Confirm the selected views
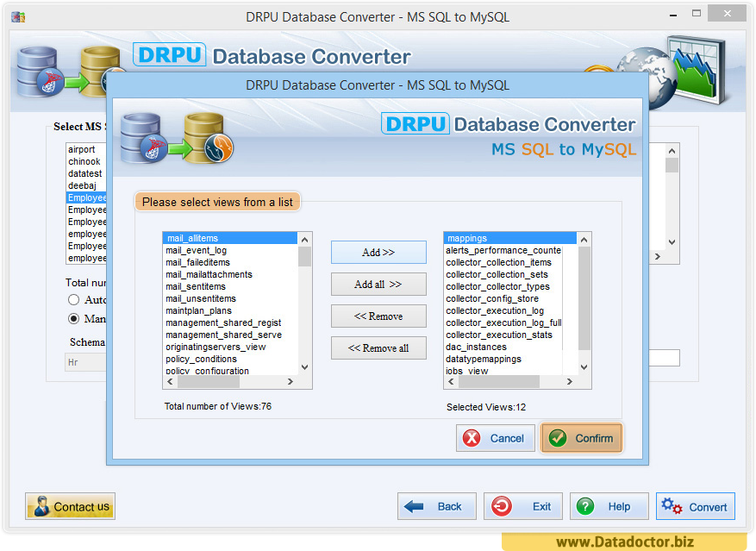Viewport: 756px width, 551px height. point(582,438)
